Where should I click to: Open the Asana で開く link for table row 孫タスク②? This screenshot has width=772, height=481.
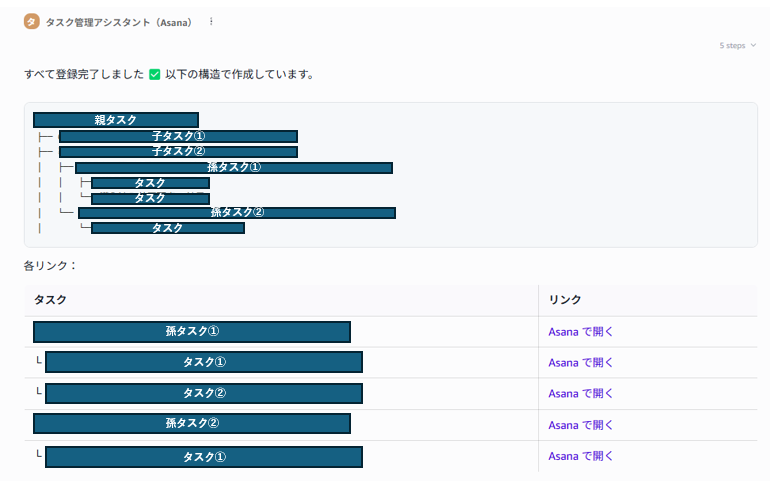coord(580,425)
